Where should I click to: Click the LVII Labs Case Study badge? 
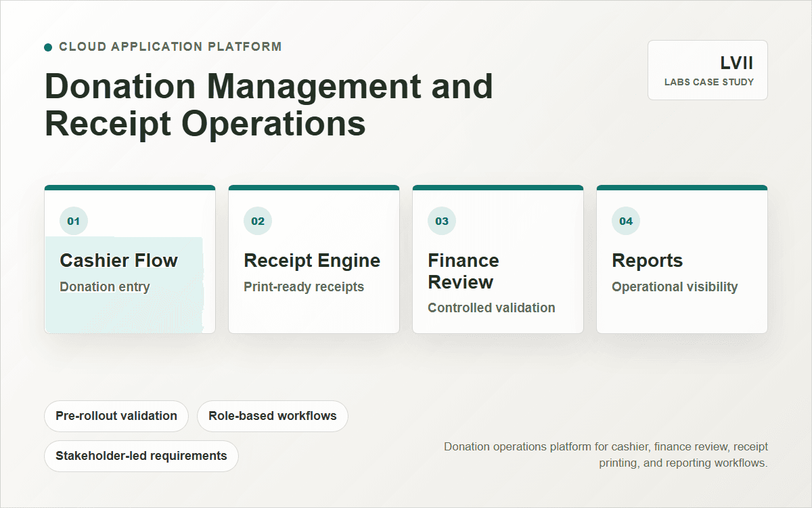pyautogui.click(x=708, y=70)
